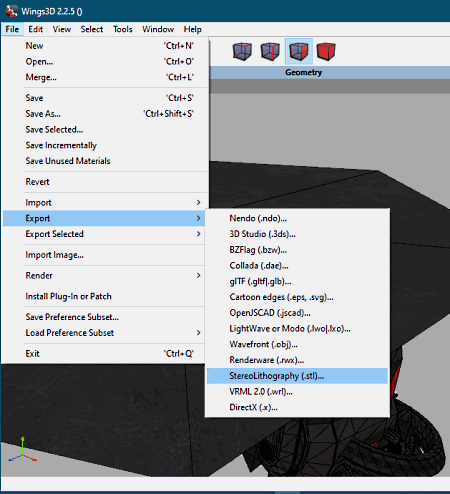Image resolution: width=450 pixels, height=494 pixels.
Task: Click Revert menu entry
Action: 105,182
